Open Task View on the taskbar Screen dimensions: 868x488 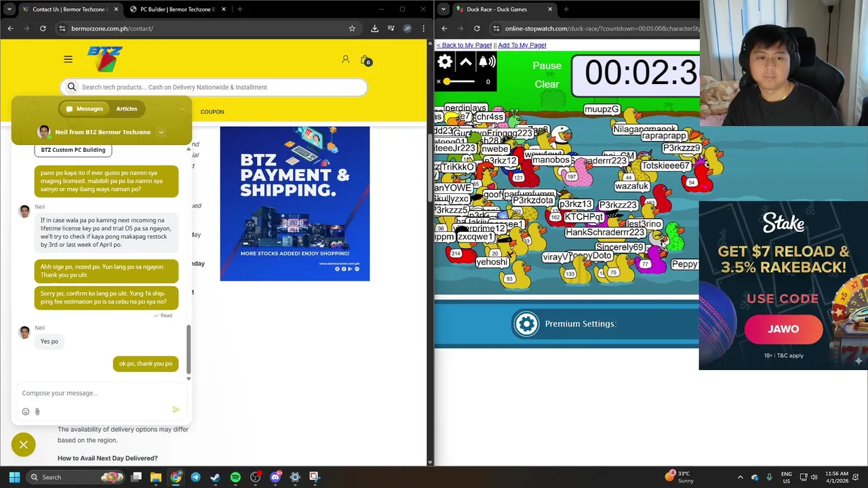[136, 477]
